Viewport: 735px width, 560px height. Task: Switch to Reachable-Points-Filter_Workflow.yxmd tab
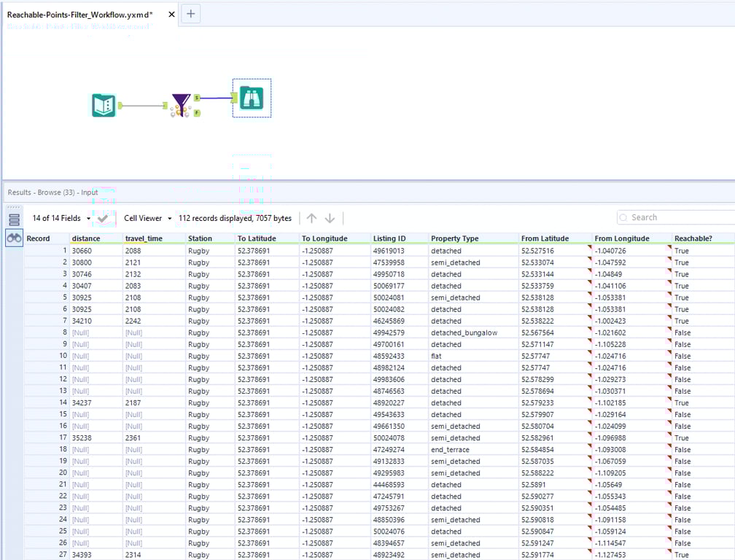click(x=80, y=14)
